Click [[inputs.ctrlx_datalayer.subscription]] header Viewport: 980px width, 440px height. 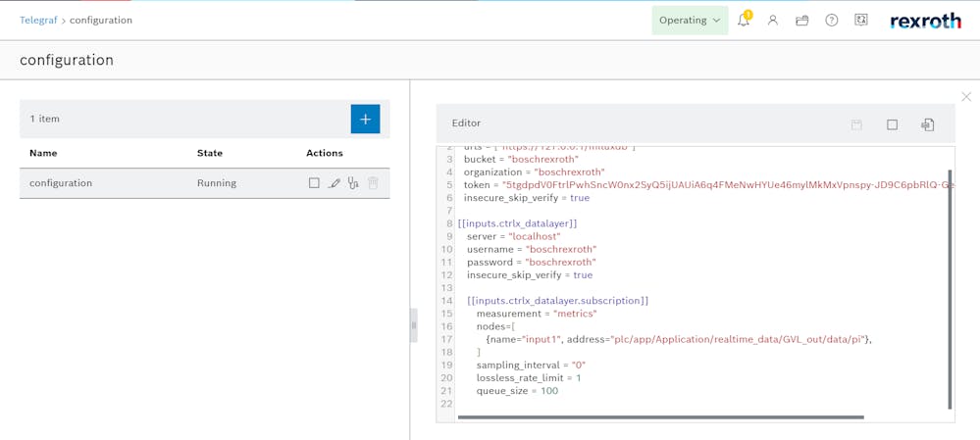[x=557, y=301]
